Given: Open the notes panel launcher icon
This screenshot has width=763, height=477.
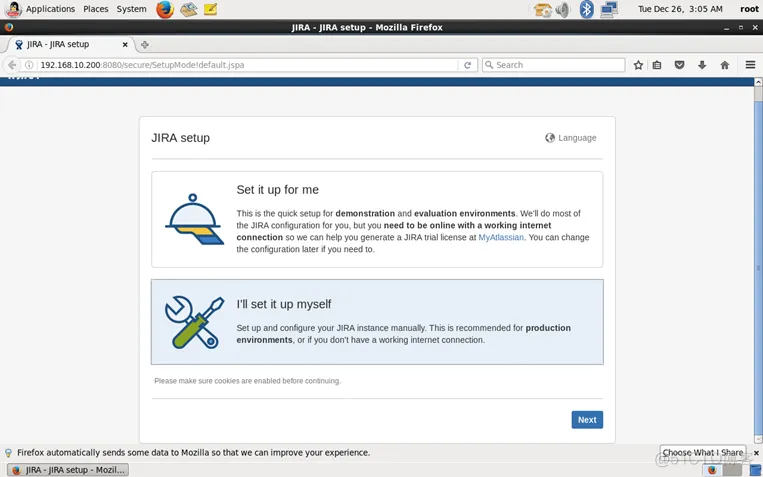Looking at the screenshot, I should point(211,9).
